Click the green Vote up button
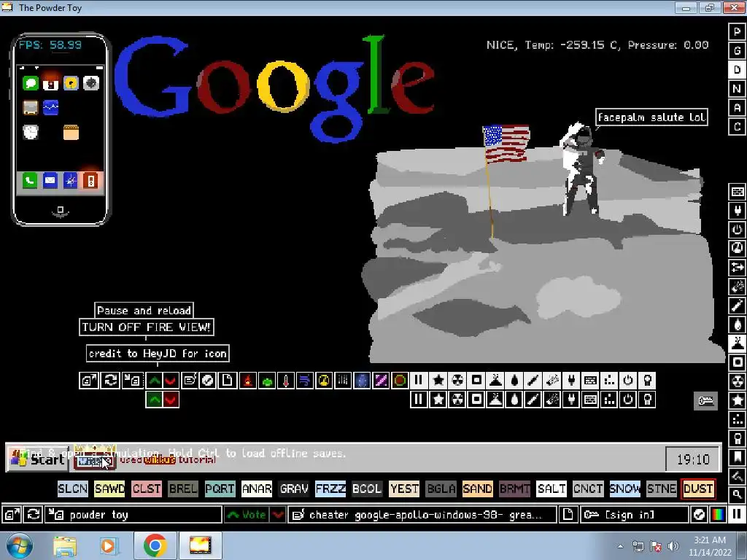The width and height of the screenshot is (747, 560). point(247,515)
